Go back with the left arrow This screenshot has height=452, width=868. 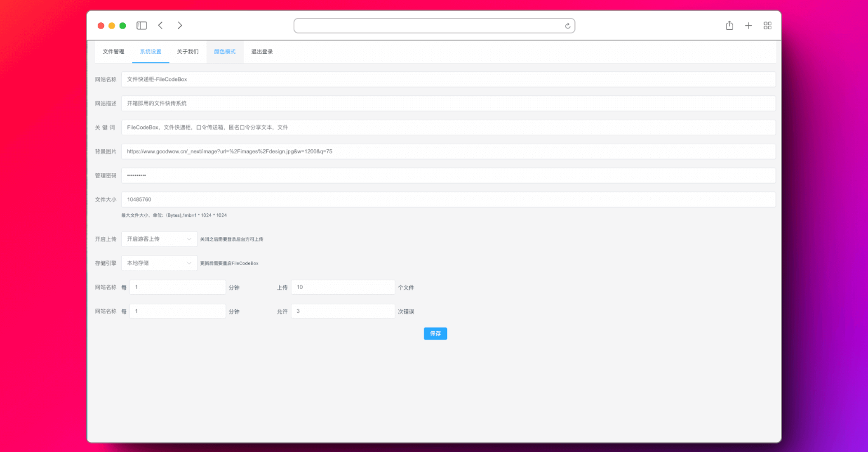pyautogui.click(x=161, y=26)
